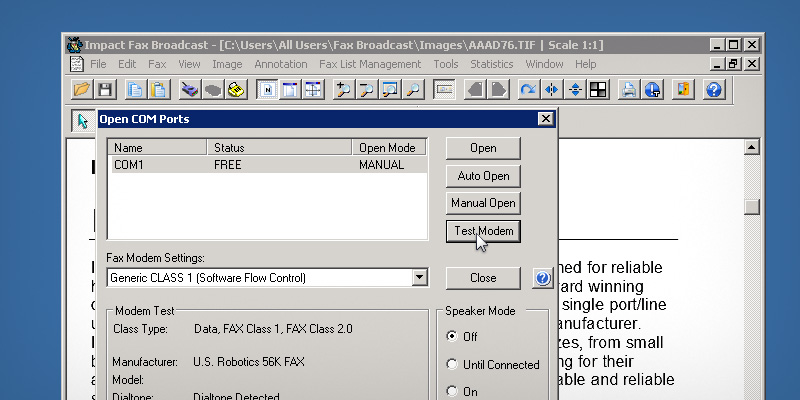800x400 pixels.
Task: Click the save floppy disk icon
Action: [104, 90]
